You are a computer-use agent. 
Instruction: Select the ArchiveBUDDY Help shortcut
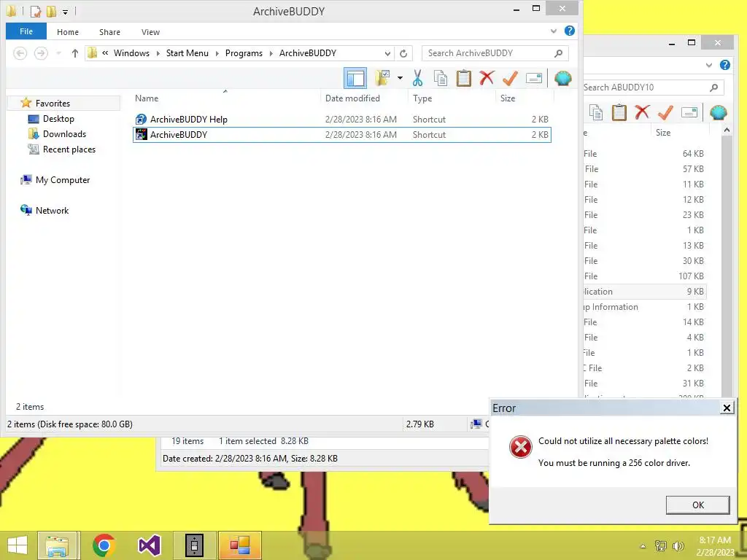[341, 120]
